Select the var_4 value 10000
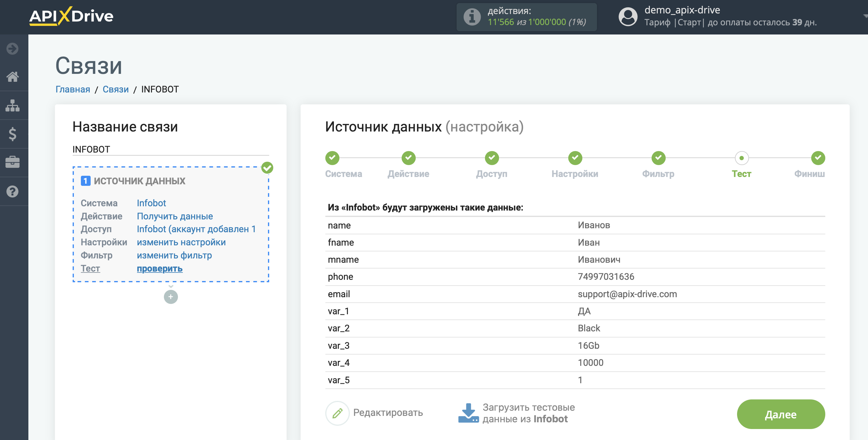 [590, 363]
